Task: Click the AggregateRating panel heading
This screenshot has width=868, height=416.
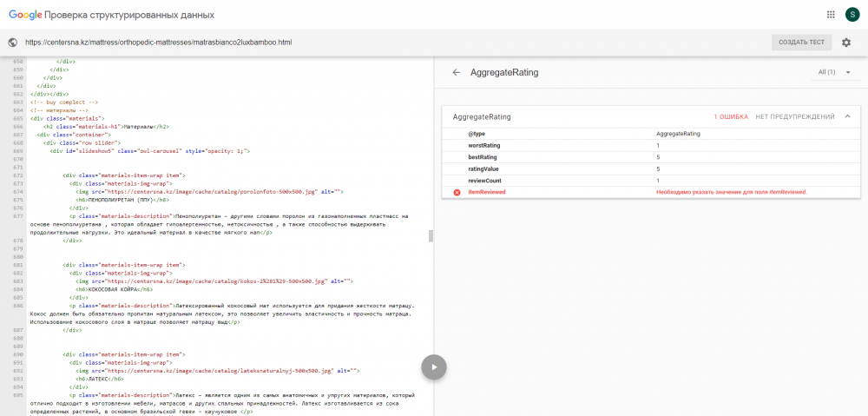Action: coord(504,72)
